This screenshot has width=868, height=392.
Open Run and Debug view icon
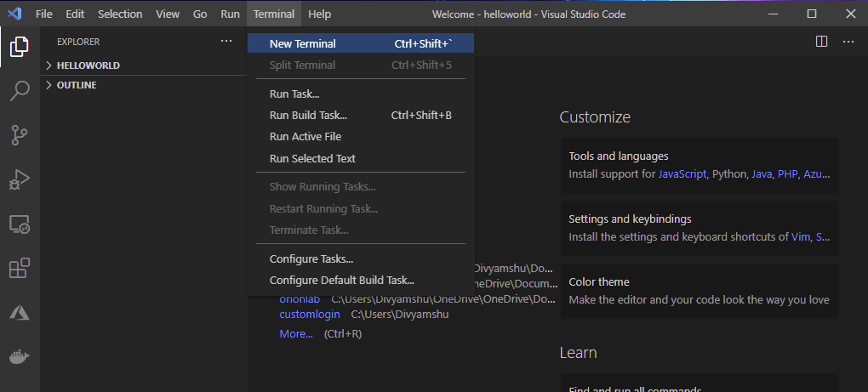(20, 180)
